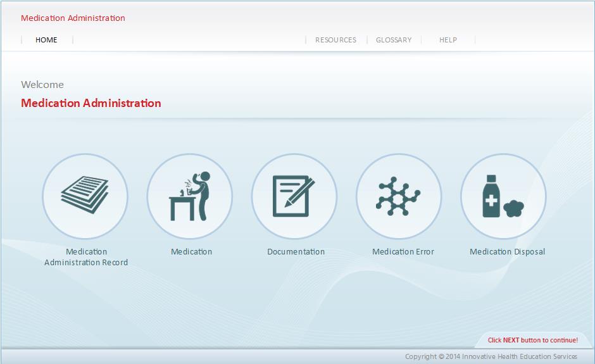
Task: Open the GLOSSARY menu item
Action: (x=394, y=40)
